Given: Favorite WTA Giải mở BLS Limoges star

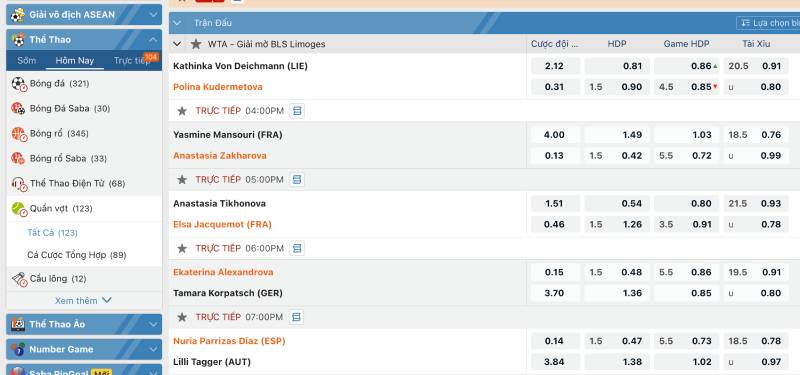Looking at the screenshot, I should click(196, 44).
